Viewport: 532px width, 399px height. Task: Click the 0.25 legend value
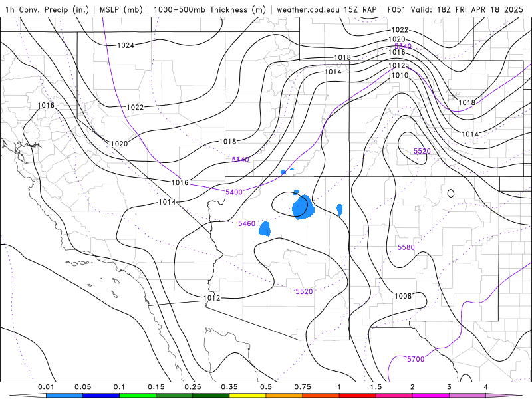[x=193, y=387]
